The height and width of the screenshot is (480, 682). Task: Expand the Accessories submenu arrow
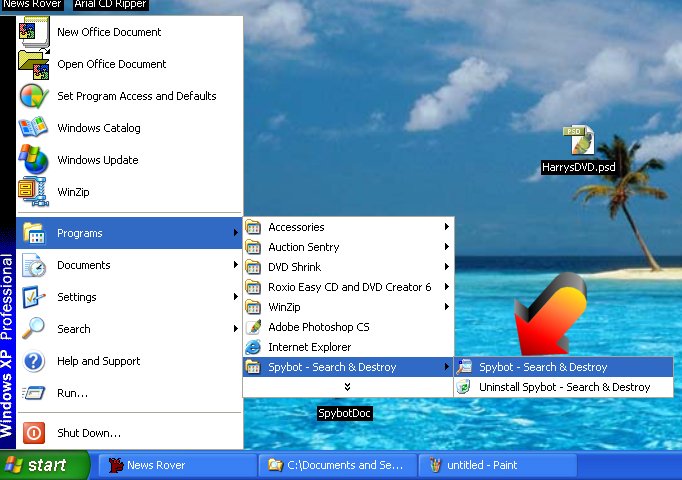coord(446,227)
